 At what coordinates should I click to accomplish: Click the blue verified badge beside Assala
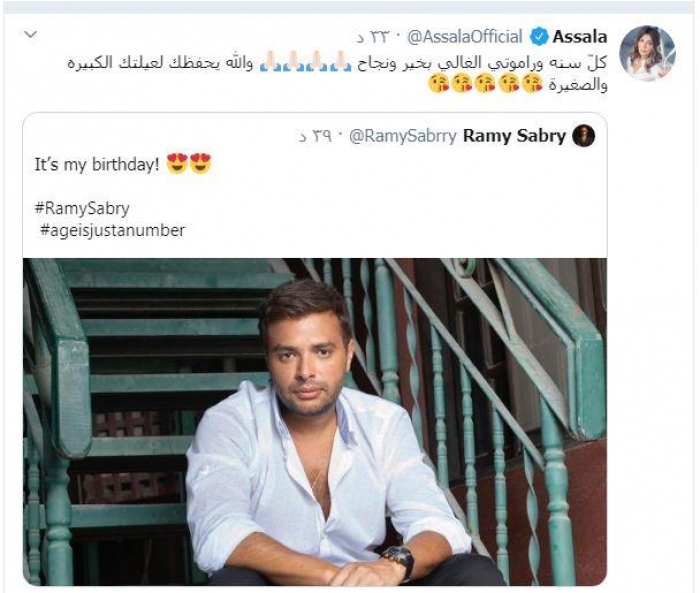click(539, 38)
